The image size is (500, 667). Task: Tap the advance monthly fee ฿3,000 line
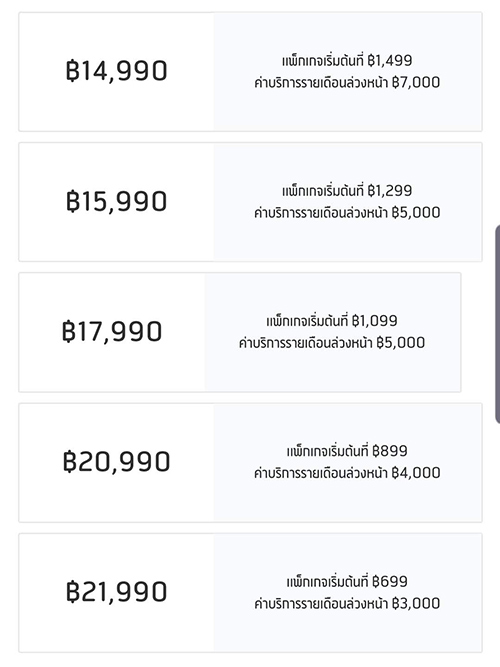pos(347,604)
